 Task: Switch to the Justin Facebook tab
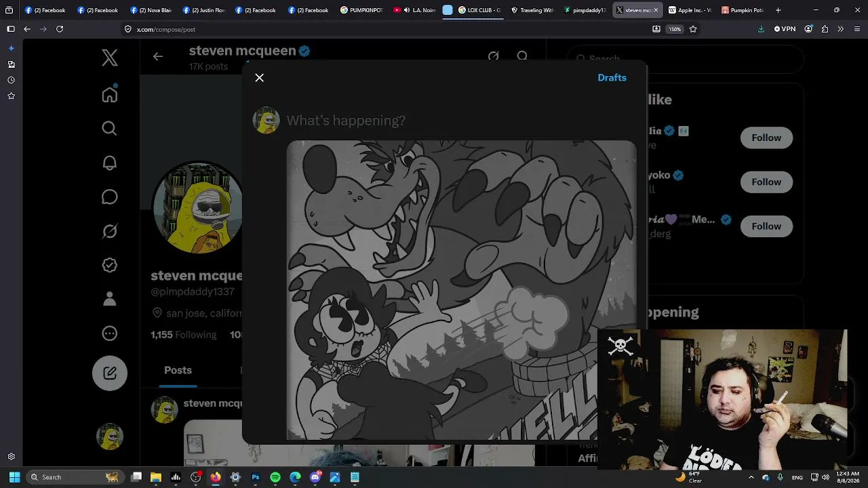point(204,10)
